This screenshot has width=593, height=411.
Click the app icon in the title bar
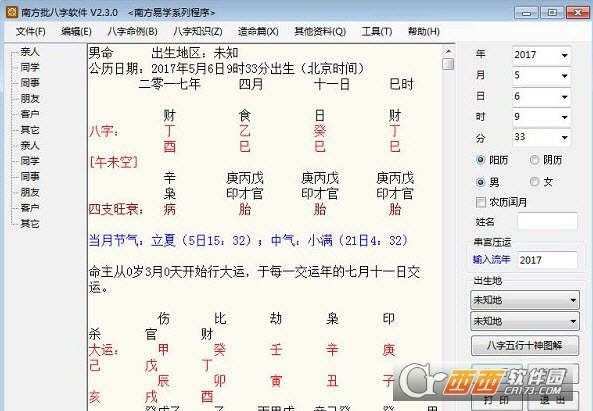click(x=12, y=12)
